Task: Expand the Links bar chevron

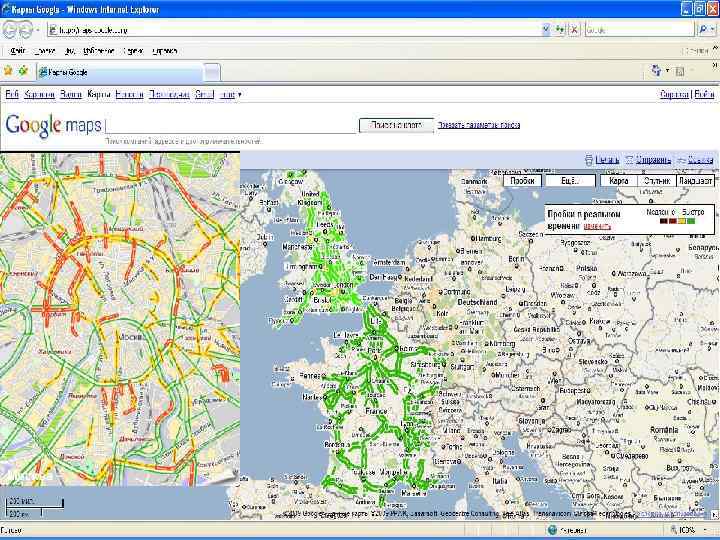Action: [x=715, y=47]
